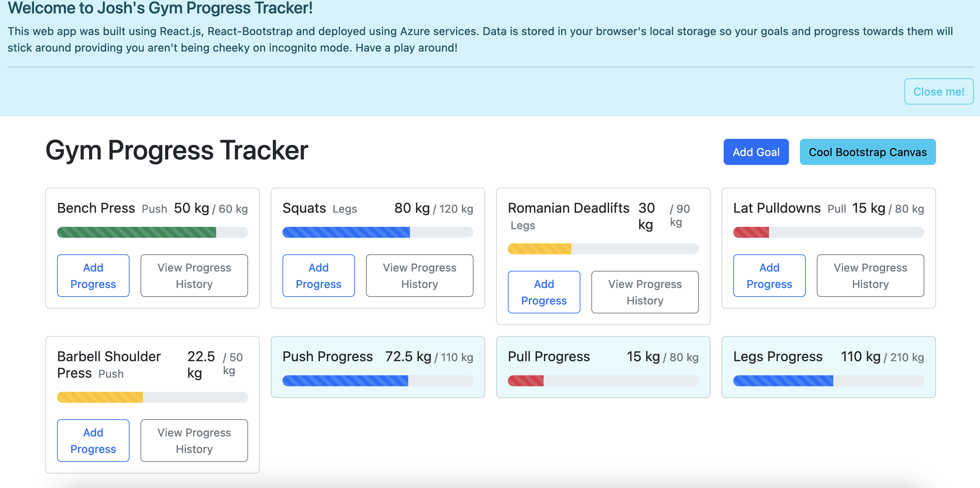Add progress to Lat Pulldowns
This screenshot has height=488, width=980.
769,275
